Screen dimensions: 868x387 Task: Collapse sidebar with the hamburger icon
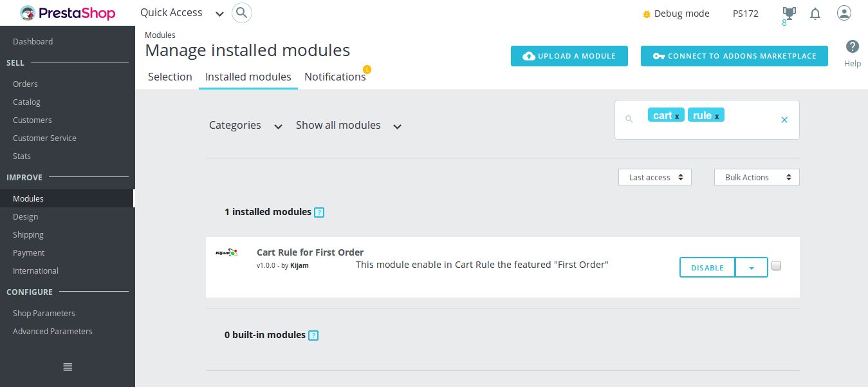tap(68, 367)
